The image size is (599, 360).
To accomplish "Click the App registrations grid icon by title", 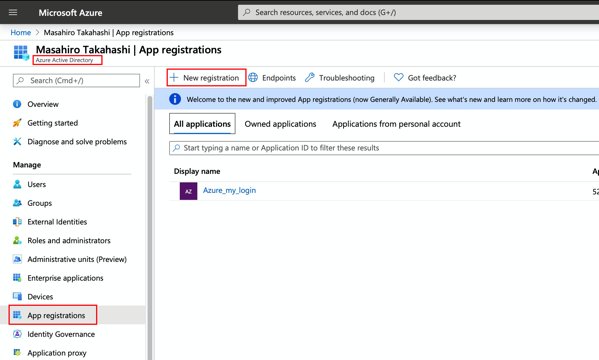I will 21,52.
